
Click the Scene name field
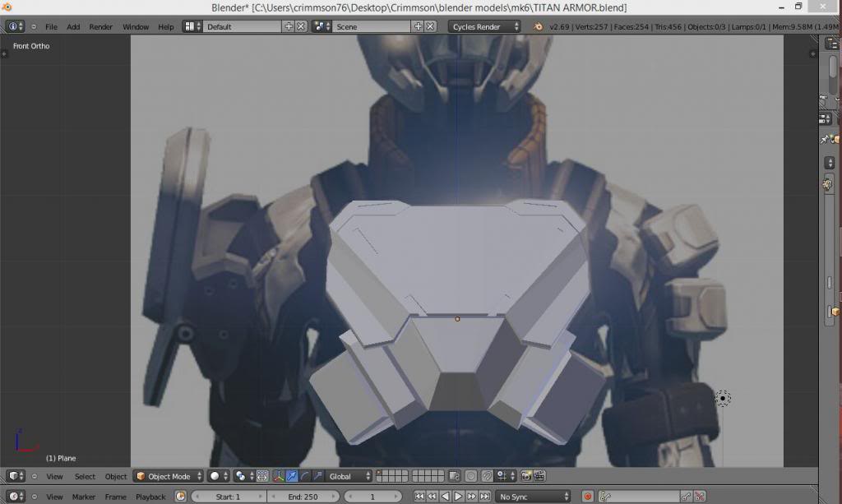pos(371,26)
